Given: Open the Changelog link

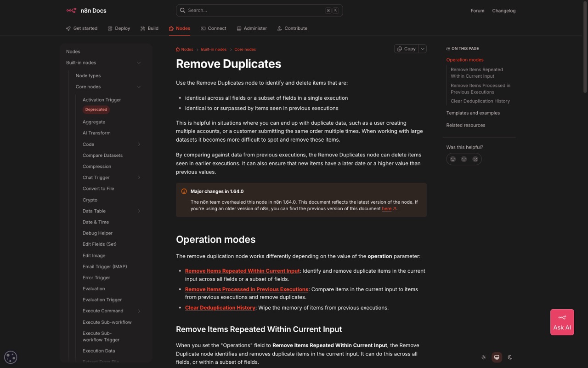Looking at the screenshot, I should (x=504, y=11).
